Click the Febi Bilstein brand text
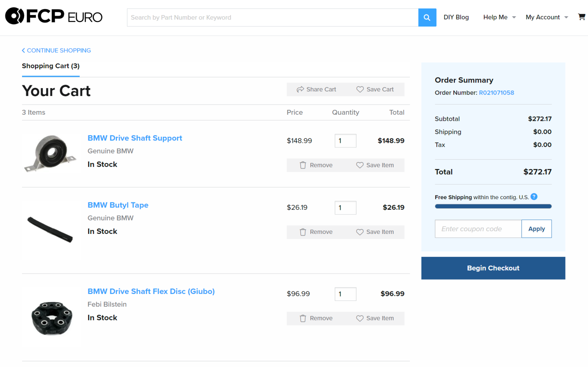 tap(107, 305)
